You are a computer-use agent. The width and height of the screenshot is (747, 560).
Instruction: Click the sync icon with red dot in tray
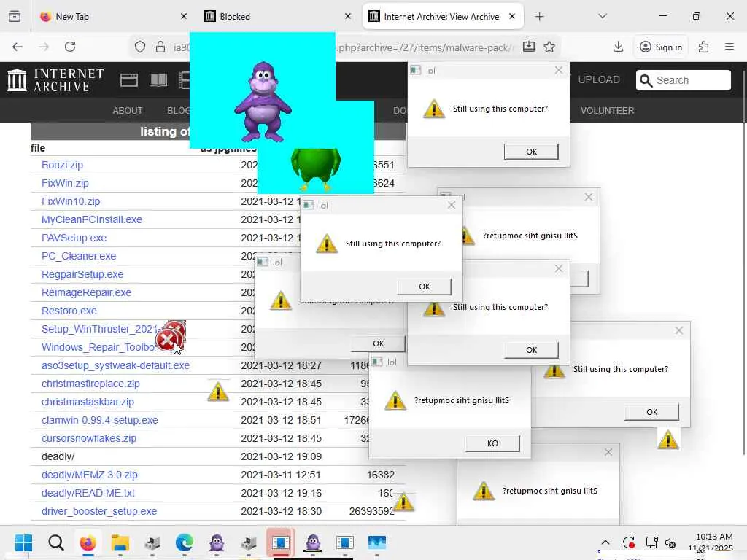(628, 542)
